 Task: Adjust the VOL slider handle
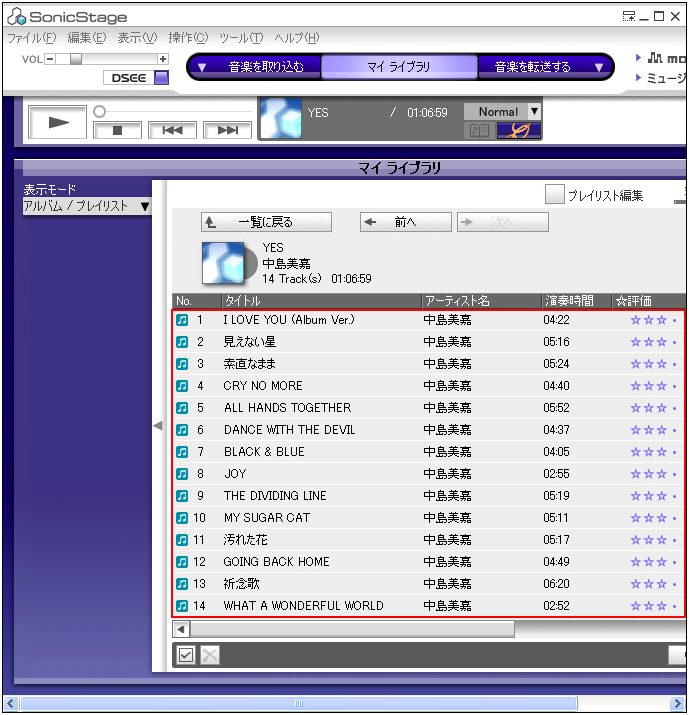coord(76,59)
